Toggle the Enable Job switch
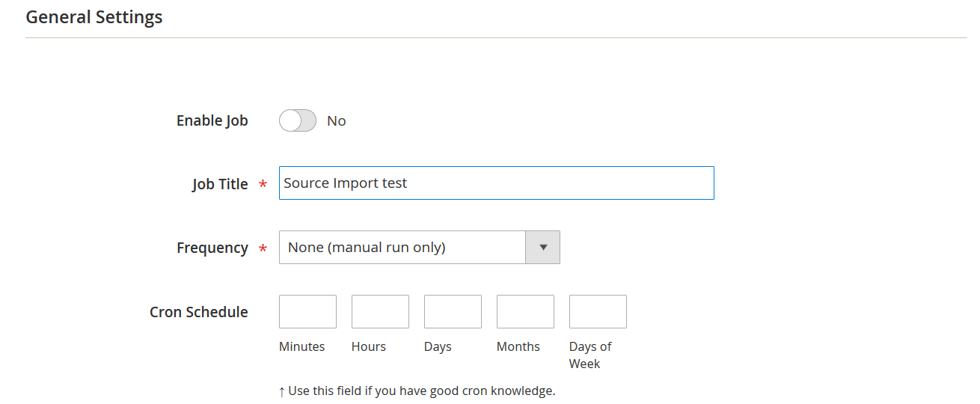Screen dimensions: 980x404 298,120
